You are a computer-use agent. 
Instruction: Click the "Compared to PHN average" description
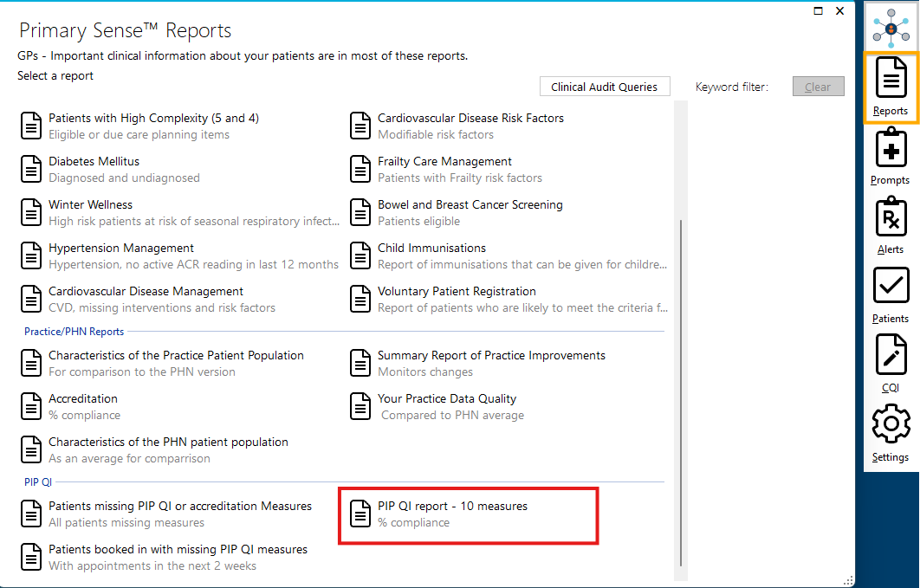453,416
